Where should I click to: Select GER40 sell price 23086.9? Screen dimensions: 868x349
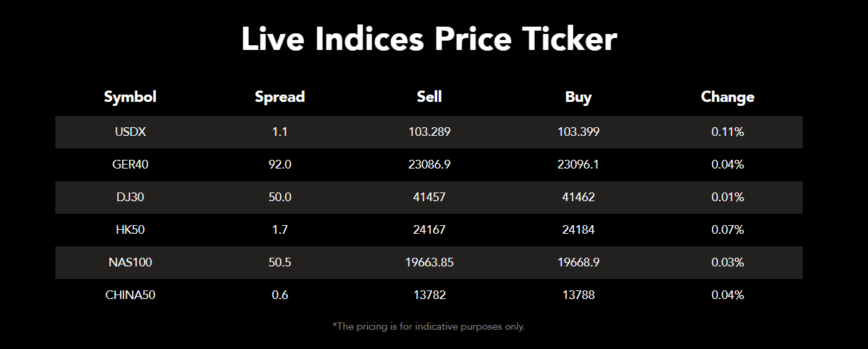[x=429, y=165]
